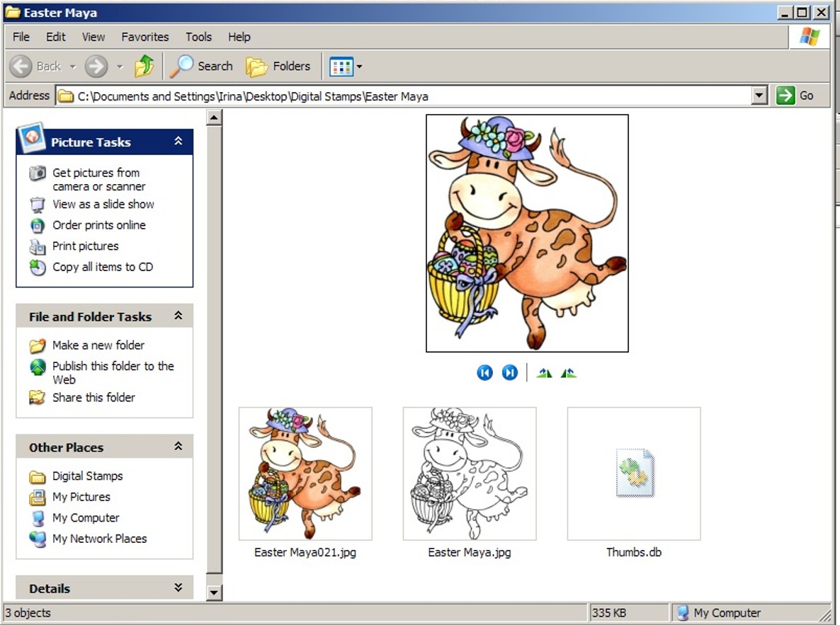Go up one folder level
The height and width of the screenshot is (625, 840).
pyautogui.click(x=144, y=66)
